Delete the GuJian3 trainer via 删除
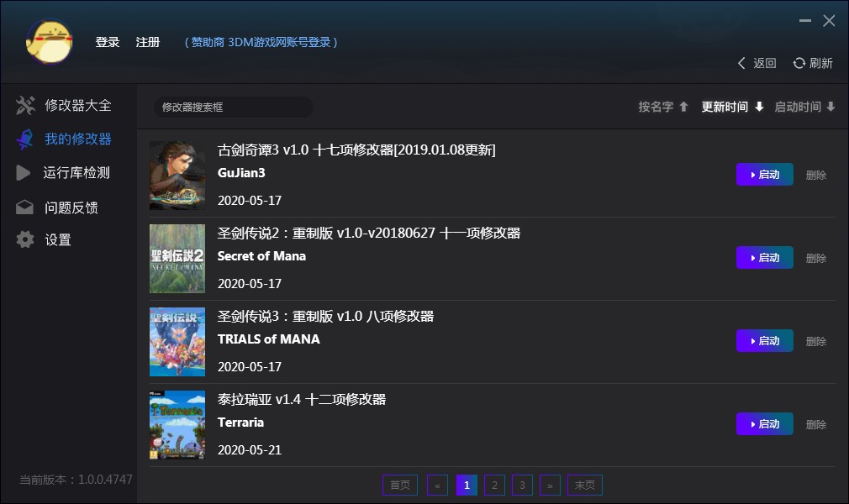Viewport: 849px width, 504px height. tap(816, 175)
